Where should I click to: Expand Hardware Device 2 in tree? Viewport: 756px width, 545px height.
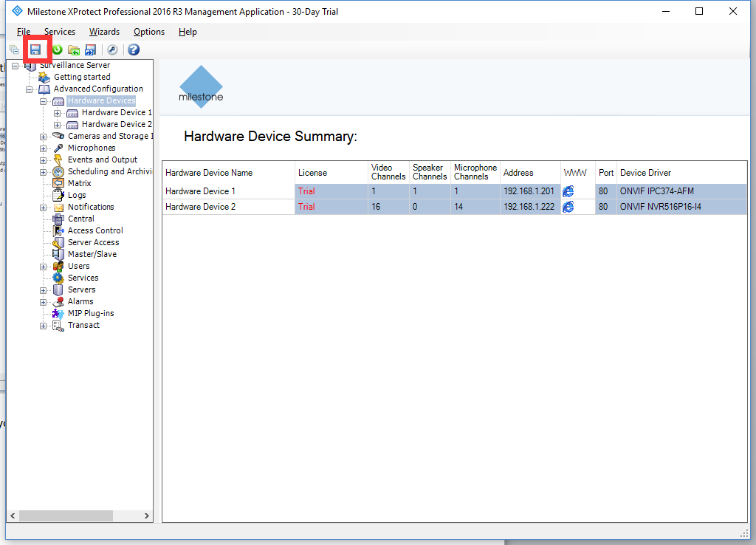[58, 125]
